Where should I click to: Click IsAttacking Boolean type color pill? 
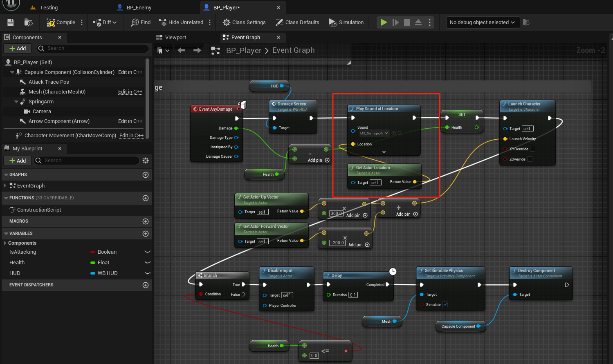pos(93,252)
